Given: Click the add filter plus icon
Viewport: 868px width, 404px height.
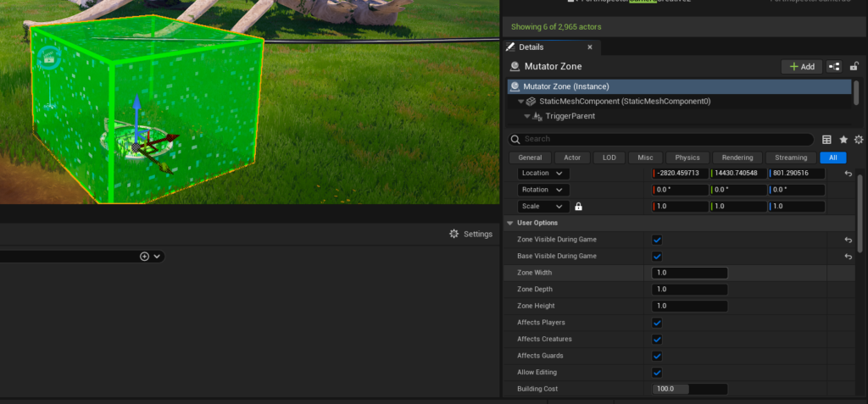Looking at the screenshot, I should 144,257.
